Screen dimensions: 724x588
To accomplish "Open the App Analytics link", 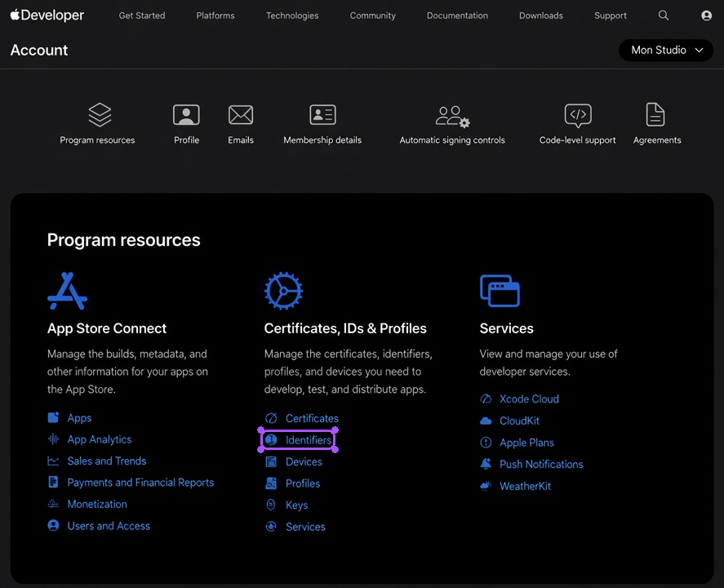I will coord(100,439).
